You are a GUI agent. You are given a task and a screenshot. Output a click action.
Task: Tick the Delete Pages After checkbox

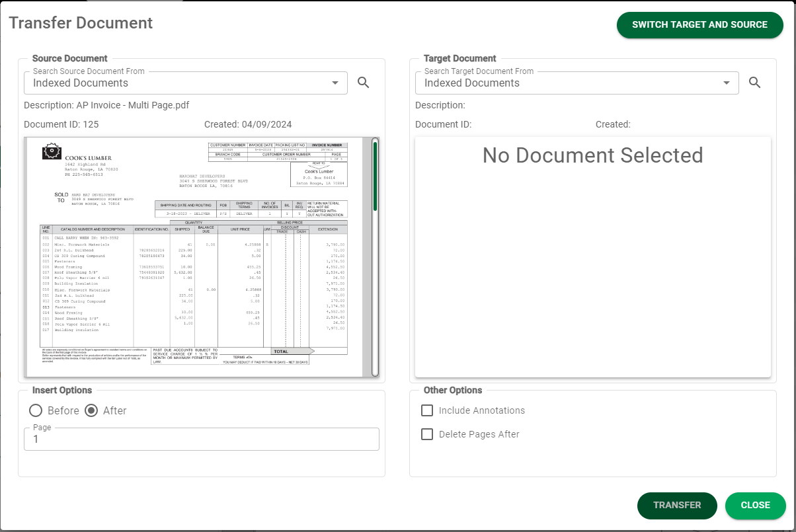click(x=427, y=434)
